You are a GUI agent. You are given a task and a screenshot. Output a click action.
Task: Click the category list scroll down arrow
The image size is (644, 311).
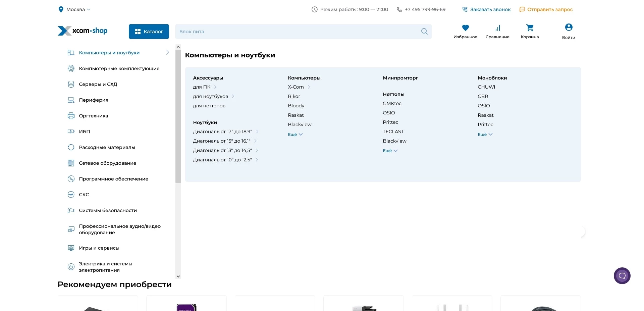tap(178, 276)
